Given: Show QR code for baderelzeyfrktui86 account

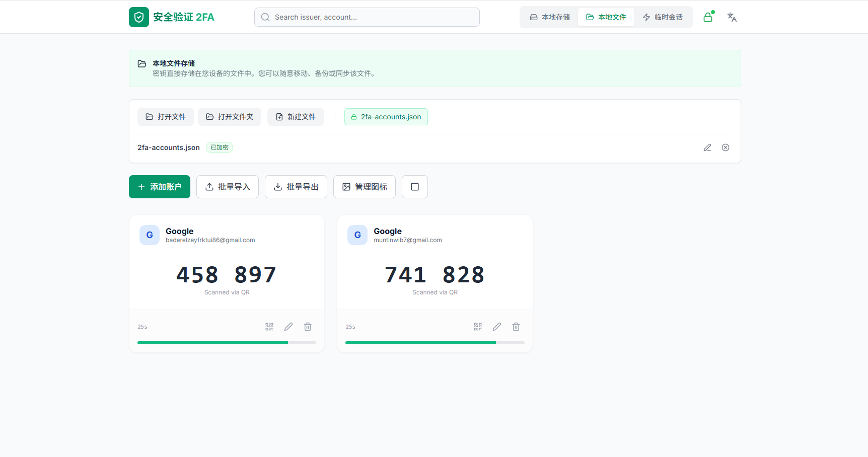Looking at the screenshot, I should pyautogui.click(x=269, y=326).
